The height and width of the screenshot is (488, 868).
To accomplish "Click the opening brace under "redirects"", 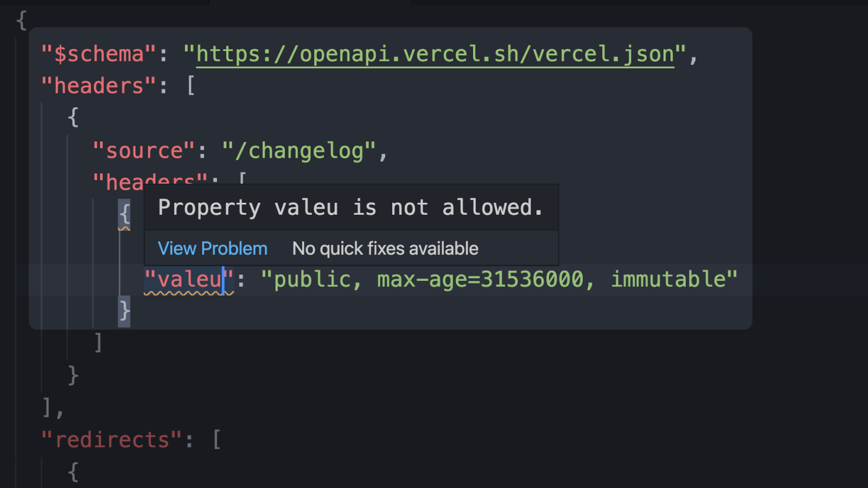I will (73, 472).
